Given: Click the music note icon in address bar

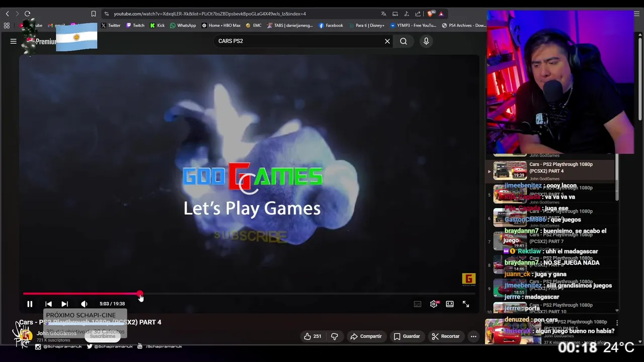Looking at the screenshot, I should [407, 14].
